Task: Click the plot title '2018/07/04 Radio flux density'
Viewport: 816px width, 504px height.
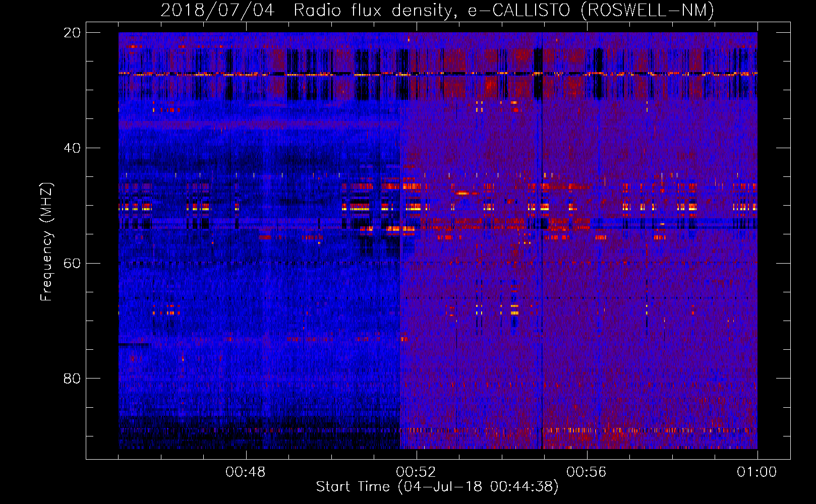Action: point(309,10)
